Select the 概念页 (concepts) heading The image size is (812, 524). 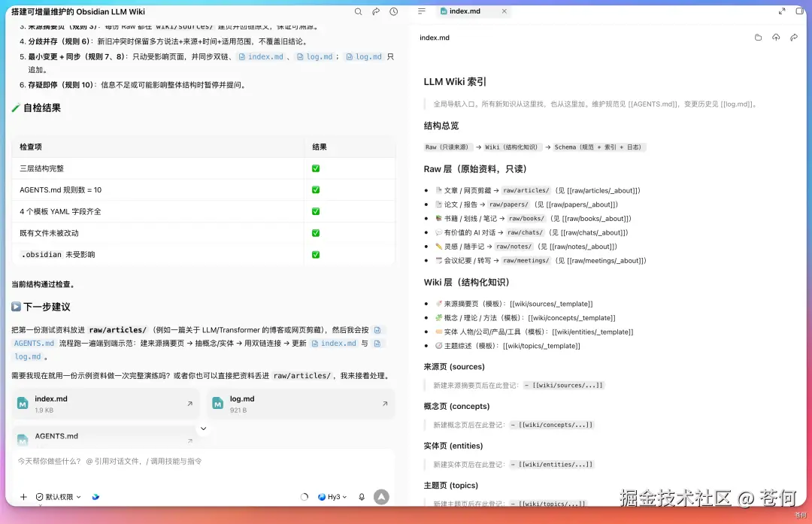click(x=457, y=407)
